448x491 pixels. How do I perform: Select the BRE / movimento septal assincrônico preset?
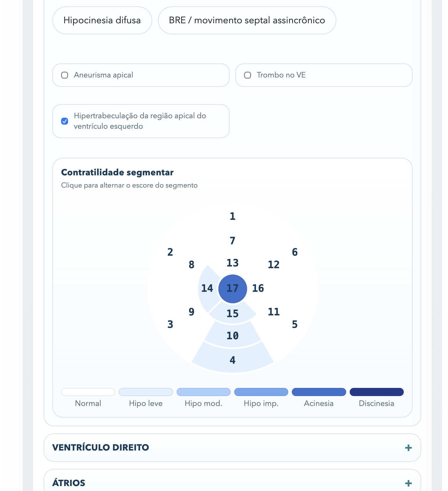[247, 20]
